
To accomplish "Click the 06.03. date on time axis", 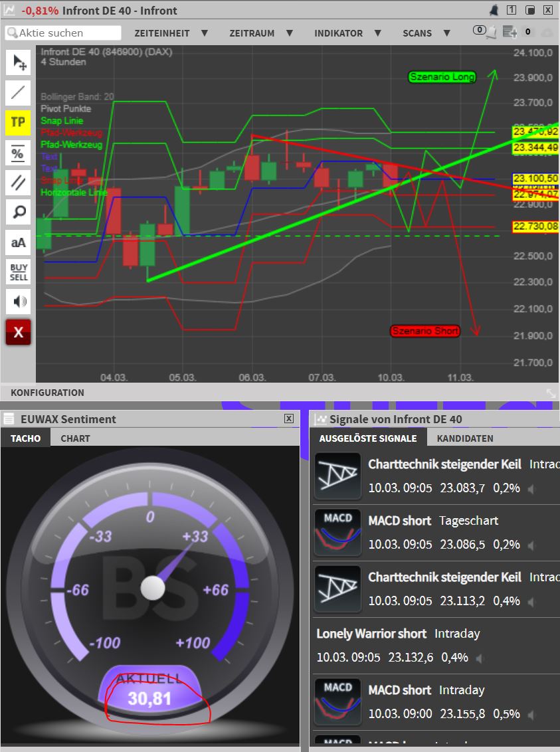I will pyautogui.click(x=252, y=377).
